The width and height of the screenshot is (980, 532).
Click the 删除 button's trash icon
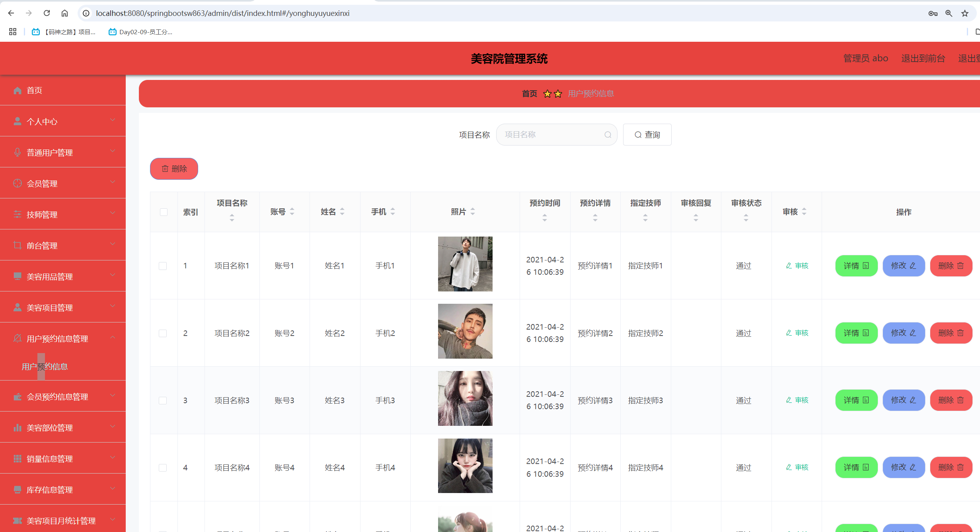click(x=166, y=169)
